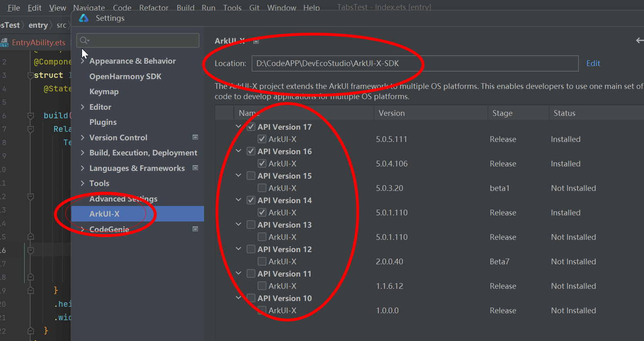Open the Keymap settings page
Screen dimensions: 644x341
pos(104,92)
